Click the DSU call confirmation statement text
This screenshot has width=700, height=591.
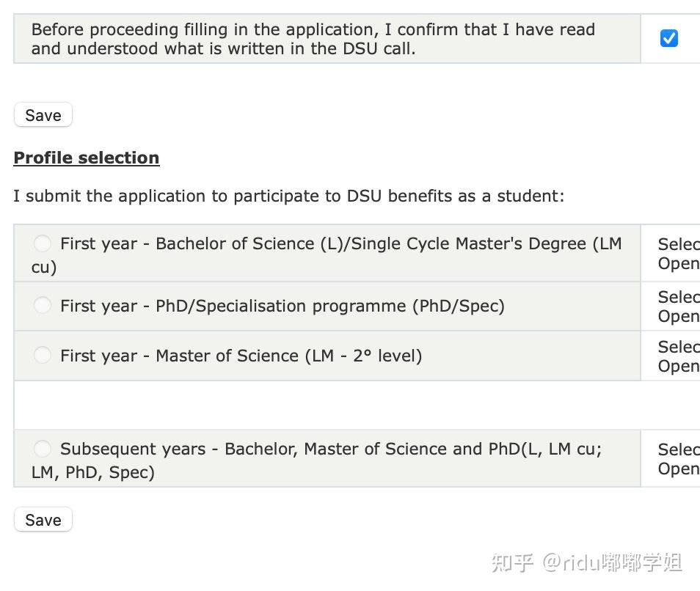(313, 39)
